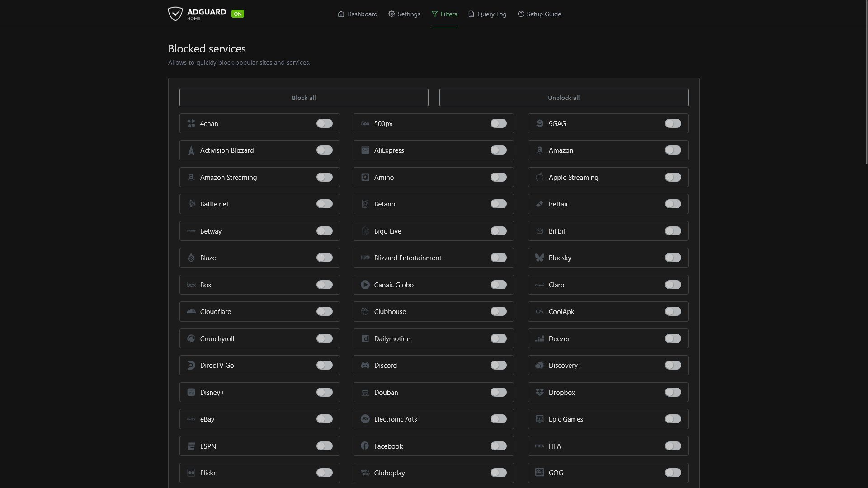Click the Canais Globo play icon
Viewport: 868px width, 488px height.
(365, 285)
